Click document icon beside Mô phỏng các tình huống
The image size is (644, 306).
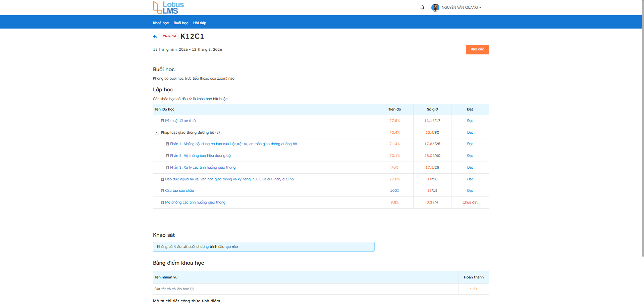(x=162, y=203)
